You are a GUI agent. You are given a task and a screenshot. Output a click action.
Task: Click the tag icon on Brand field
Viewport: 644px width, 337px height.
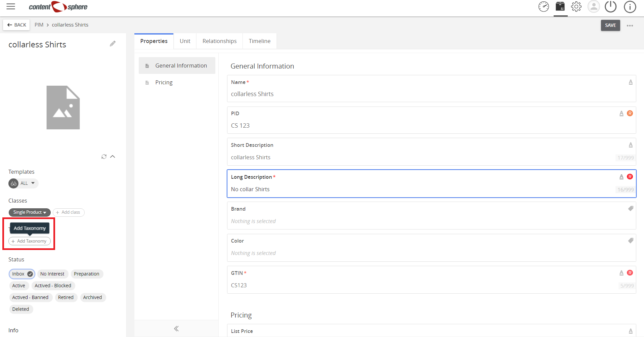click(x=631, y=209)
